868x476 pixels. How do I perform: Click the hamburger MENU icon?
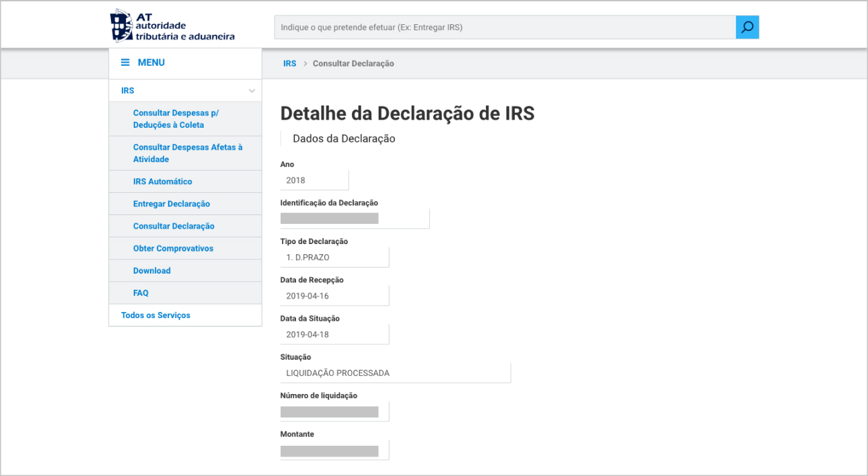click(x=125, y=63)
